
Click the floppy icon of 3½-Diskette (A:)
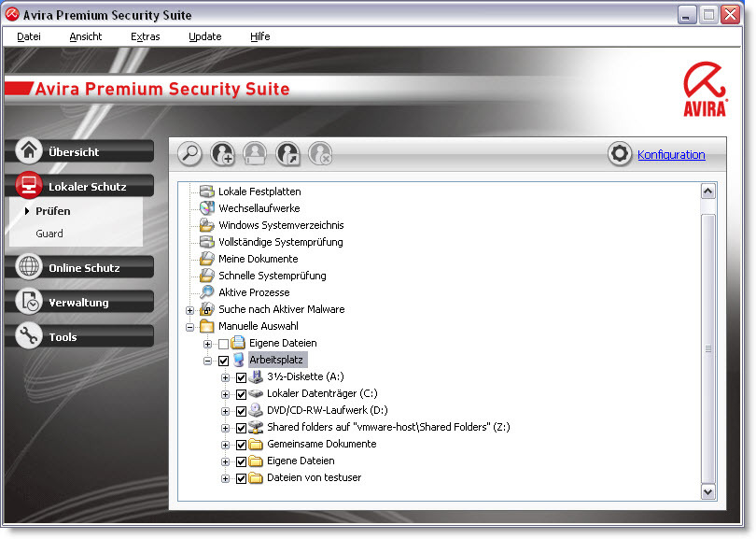256,376
